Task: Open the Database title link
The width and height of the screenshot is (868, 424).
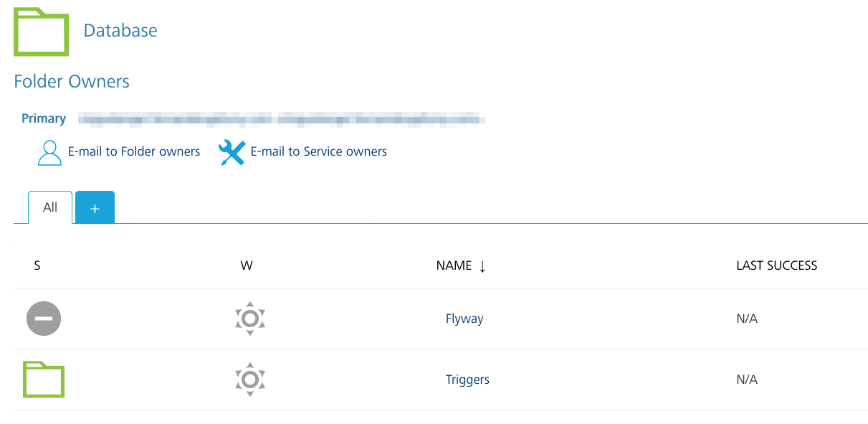Action: [120, 31]
